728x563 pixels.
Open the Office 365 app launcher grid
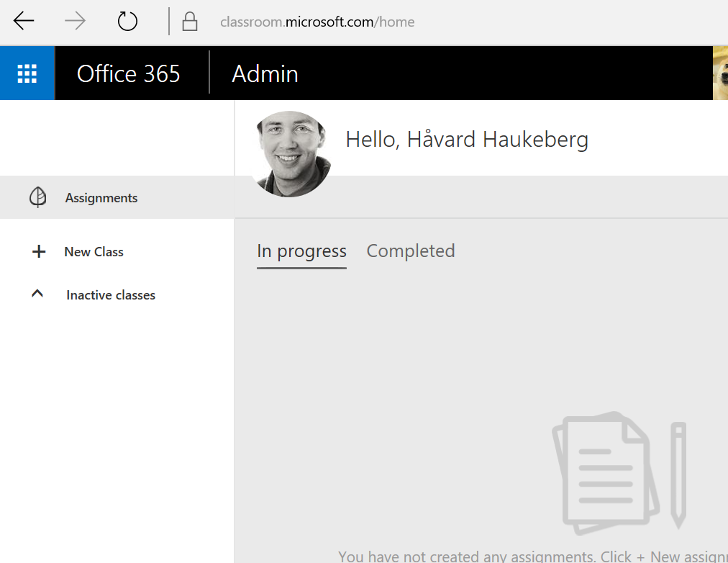27,73
